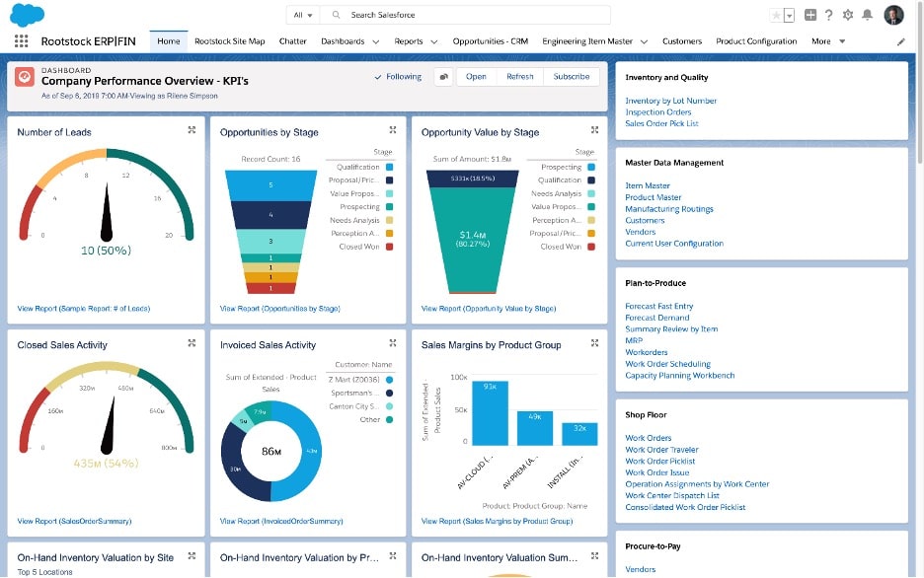Open the favorites list dropdown arrow

pos(789,16)
